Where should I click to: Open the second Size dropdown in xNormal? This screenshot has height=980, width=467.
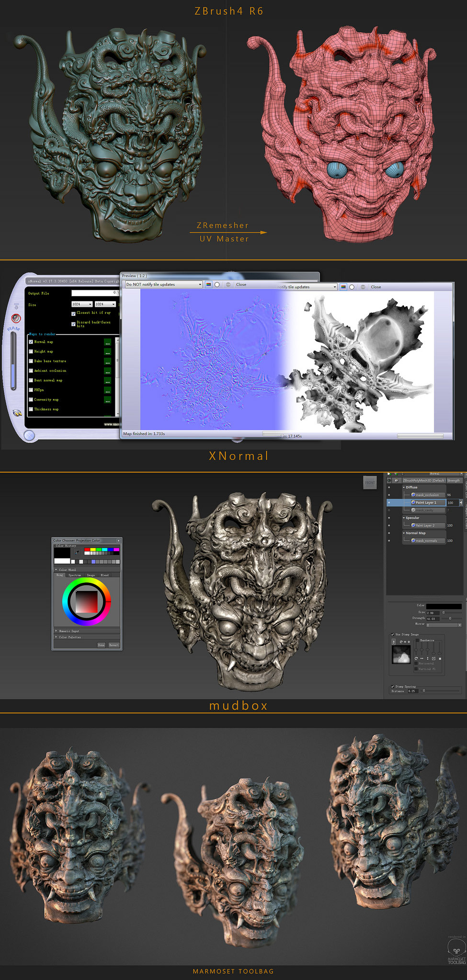[105, 304]
